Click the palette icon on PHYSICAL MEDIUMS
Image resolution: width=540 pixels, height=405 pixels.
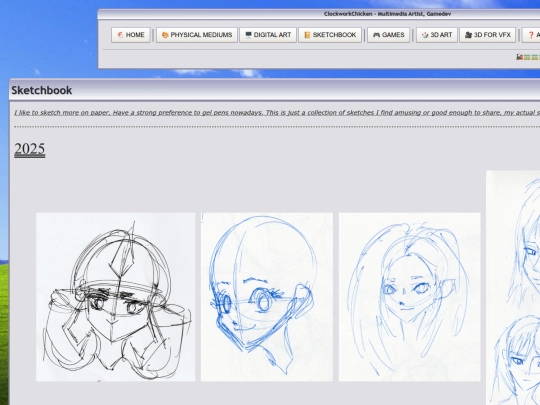[165, 35]
